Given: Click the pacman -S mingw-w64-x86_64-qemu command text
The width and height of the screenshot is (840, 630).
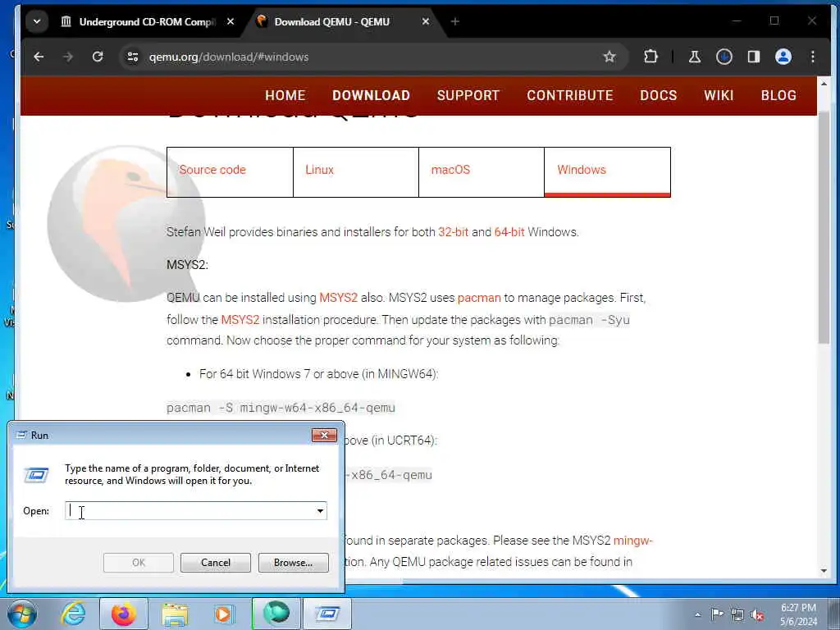Looking at the screenshot, I should click(281, 408).
